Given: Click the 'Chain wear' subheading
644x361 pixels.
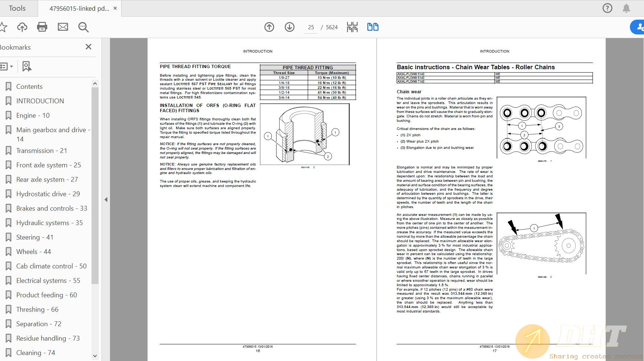Looking at the screenshot, I should pyautogui.click(x=409, y=92).
